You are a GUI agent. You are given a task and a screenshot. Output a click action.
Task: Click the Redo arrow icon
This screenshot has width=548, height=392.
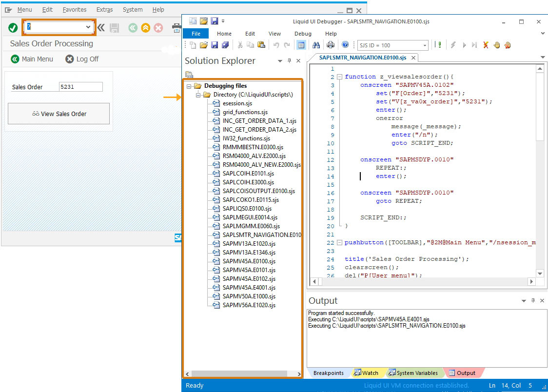(x=287, y=45)
